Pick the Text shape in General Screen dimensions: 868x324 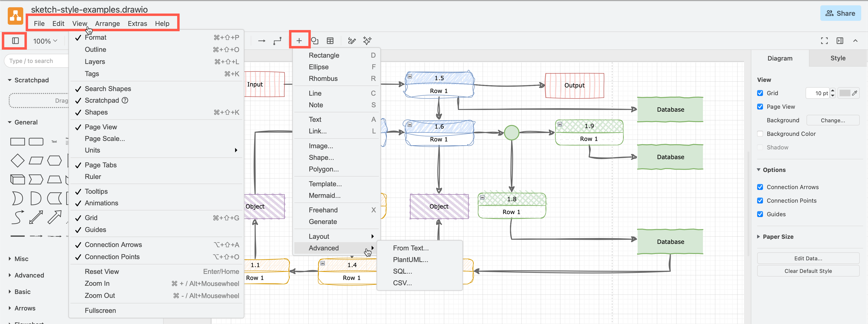(x=54, y=142)
